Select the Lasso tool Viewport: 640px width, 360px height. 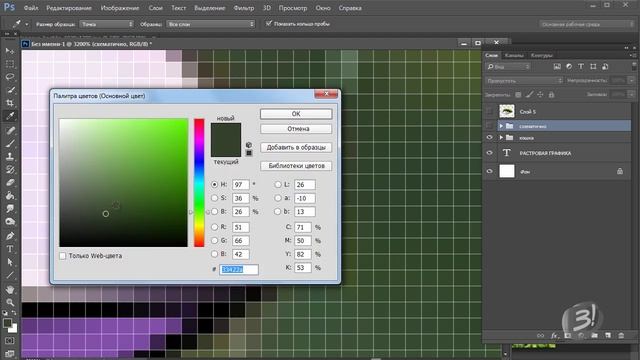tap(10, 77)
